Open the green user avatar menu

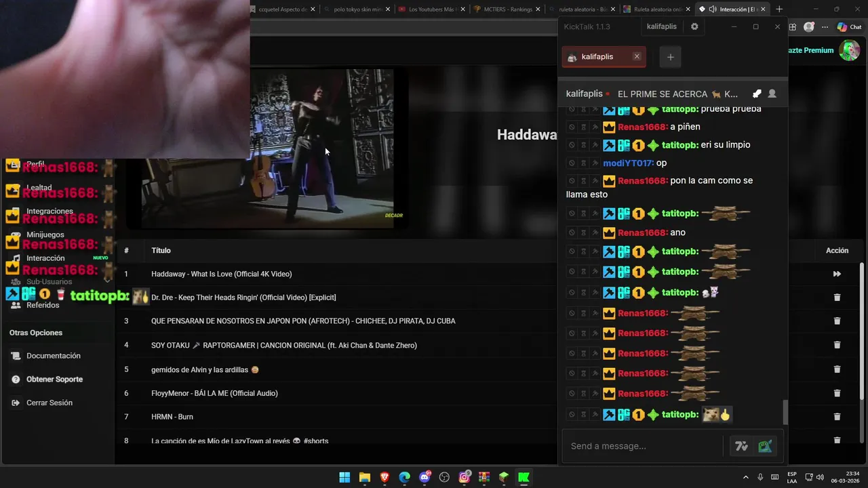849,50
